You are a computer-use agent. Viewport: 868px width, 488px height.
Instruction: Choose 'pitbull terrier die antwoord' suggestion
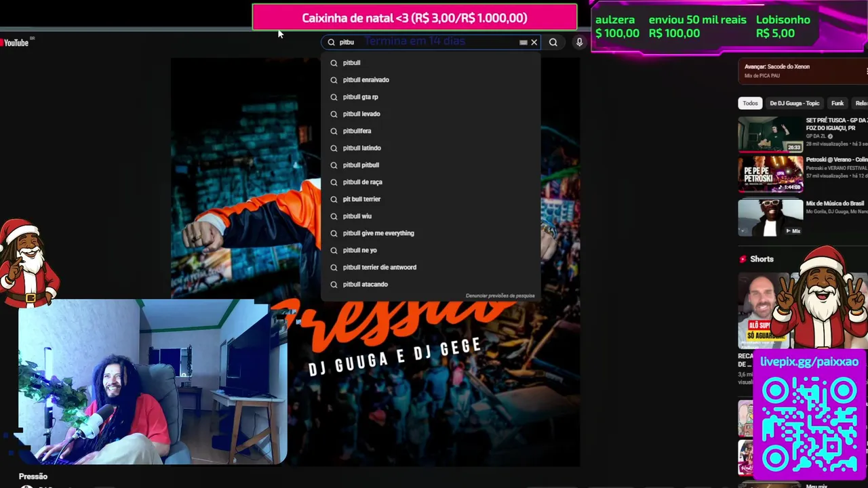pyautogui.click(x=431, y=267)
